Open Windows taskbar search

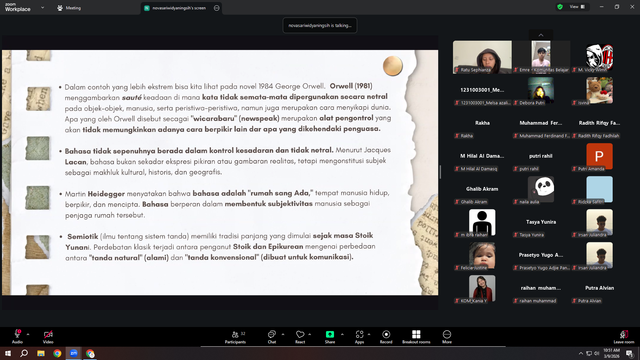click(x=24, y=353)
